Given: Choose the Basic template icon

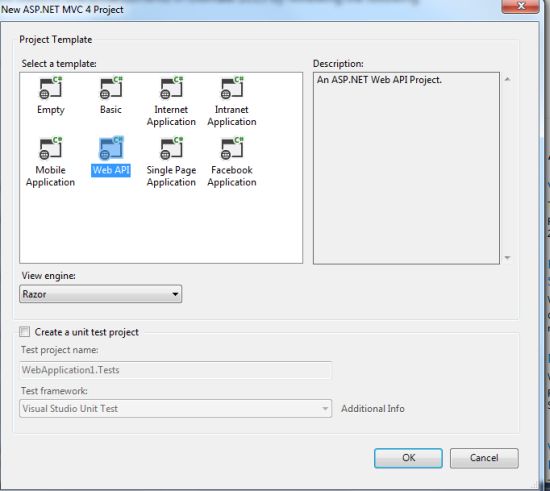Looking at the screenshot, I should tap(111, 88).
